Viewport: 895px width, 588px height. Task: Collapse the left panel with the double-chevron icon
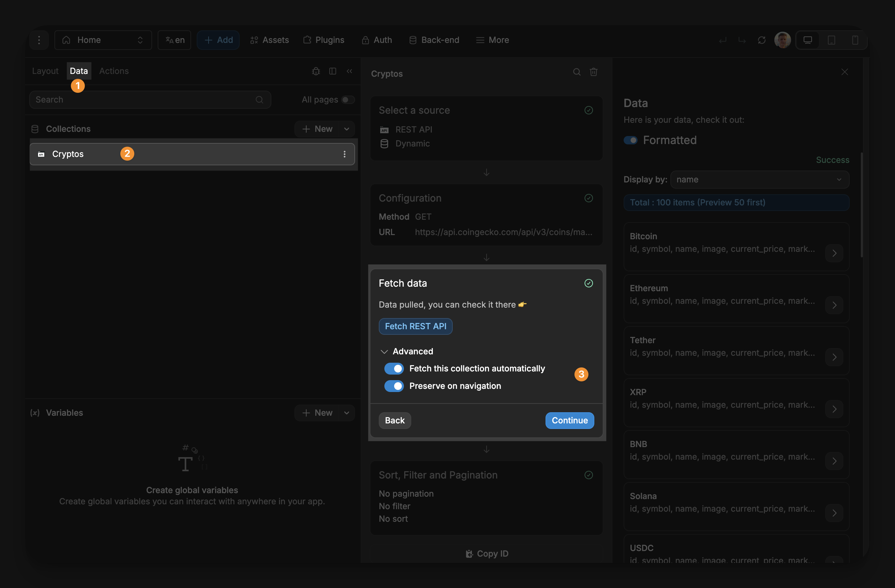pos(349,71)
